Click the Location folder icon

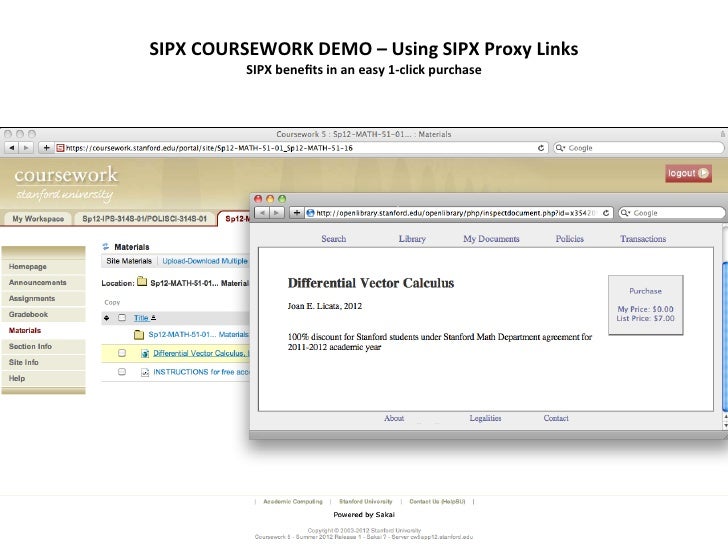(x=142, y=282)
